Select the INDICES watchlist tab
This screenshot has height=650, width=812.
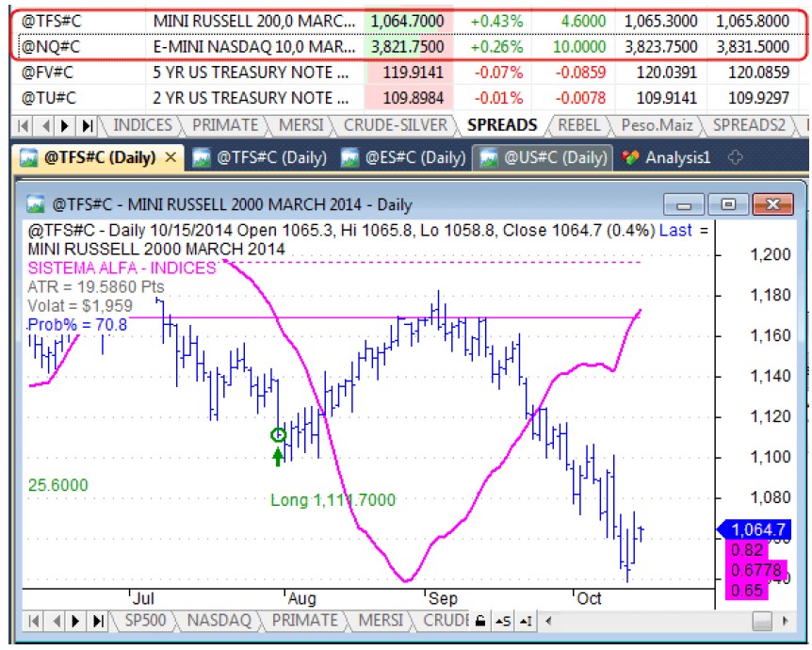coord(142,125)
